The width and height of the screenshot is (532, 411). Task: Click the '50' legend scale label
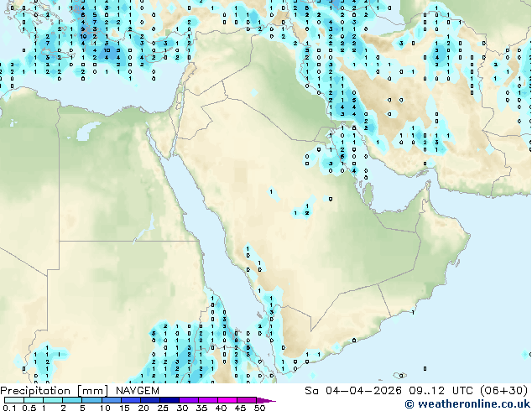[x=259, y=408]
